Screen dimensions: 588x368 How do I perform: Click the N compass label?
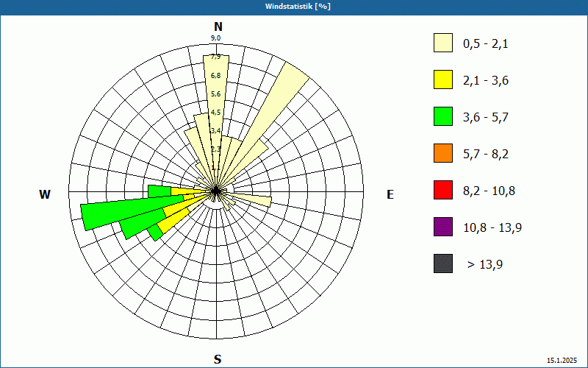pos(218,26)
